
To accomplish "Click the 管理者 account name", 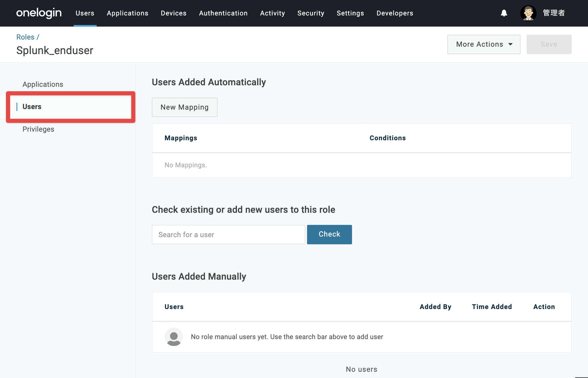I will (x=554, y=13).
